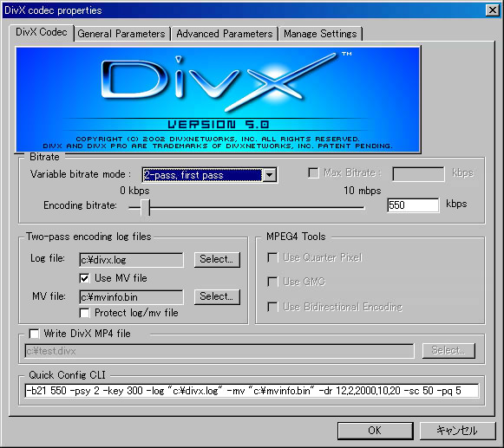Enable the Max Bitrate checkbox
Viewport: 504px width, 448px height.
pyautogui.click(x=313, y=172)
